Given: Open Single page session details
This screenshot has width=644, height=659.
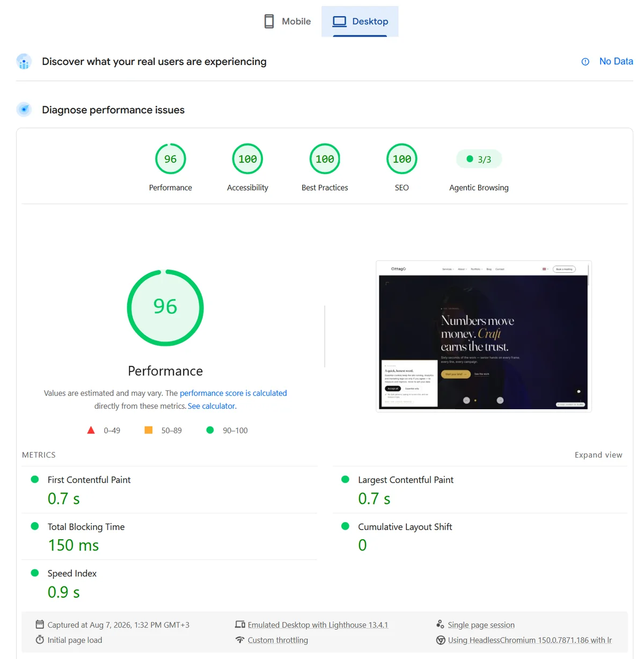Looking at the screenshot, I should tap(481, 625).
